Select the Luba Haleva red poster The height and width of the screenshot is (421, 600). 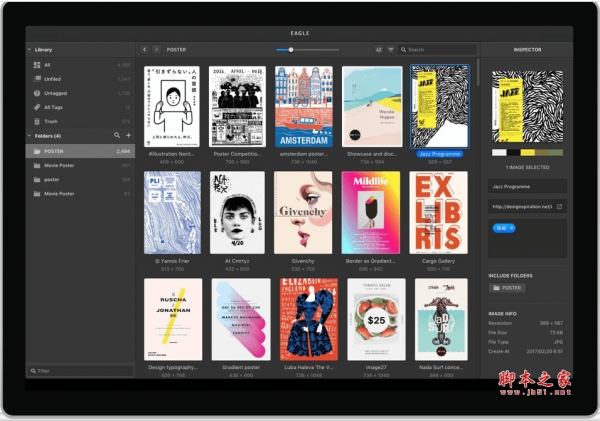click(309, 319)
